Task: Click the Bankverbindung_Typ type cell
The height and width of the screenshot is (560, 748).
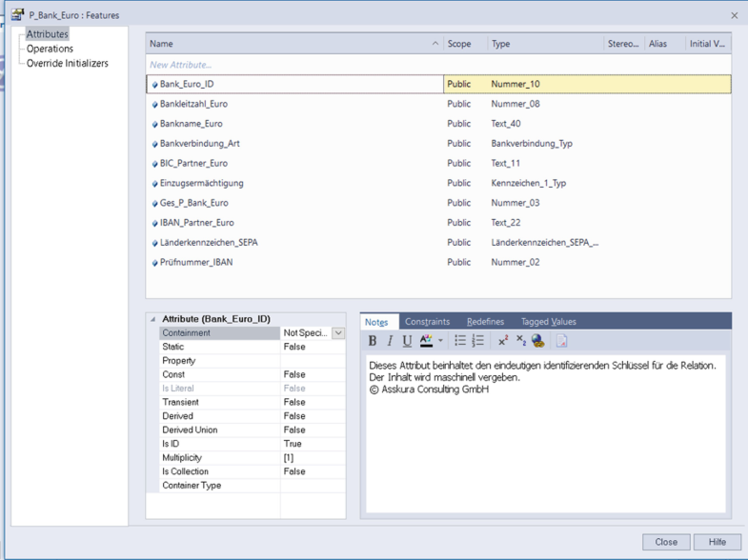Action: (x=532, y=144)
